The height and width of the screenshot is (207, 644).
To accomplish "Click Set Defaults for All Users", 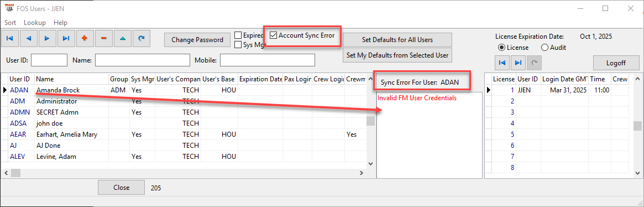I will click(x=397, y=40).
